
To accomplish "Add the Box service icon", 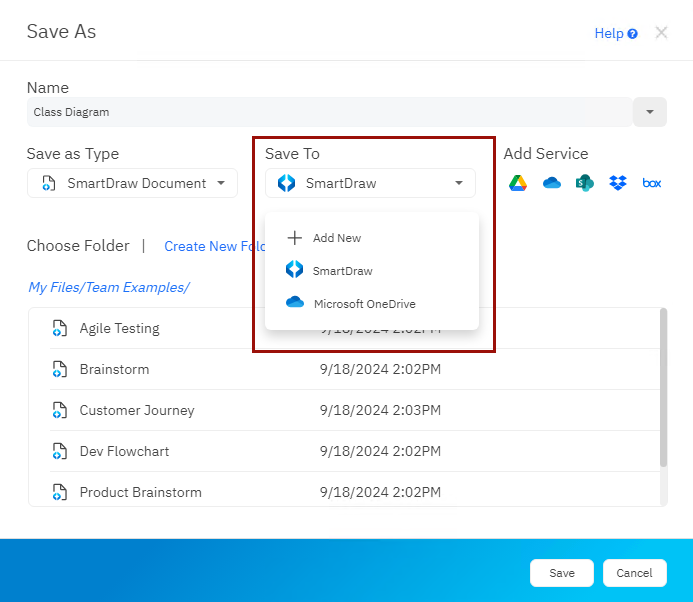I will click(652, 183).
